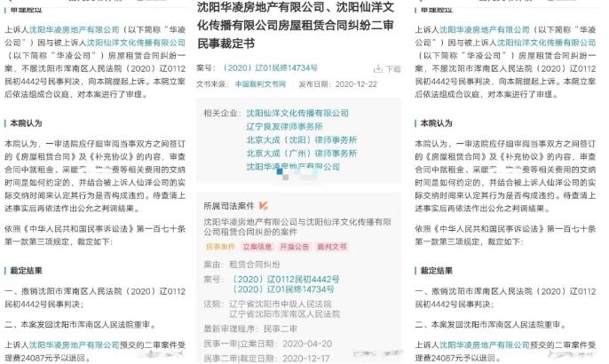This screenshot has height=364, width=609.
Task: In left screenshot, open 沈阳华凌房地产有限公司 link beside 预交的二审案件
Action: (x=75, y=344)
